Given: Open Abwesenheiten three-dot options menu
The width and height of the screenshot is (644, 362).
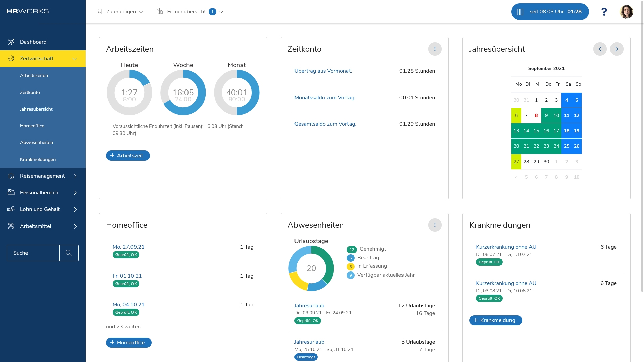Looking at the screenshot, I should point(435,225).
